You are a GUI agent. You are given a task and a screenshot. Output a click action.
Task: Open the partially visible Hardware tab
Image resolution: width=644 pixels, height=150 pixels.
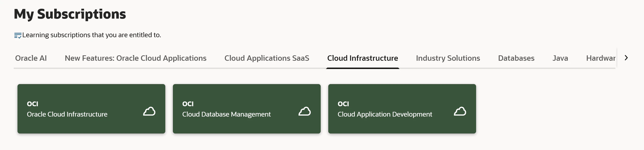click(601, 58)
